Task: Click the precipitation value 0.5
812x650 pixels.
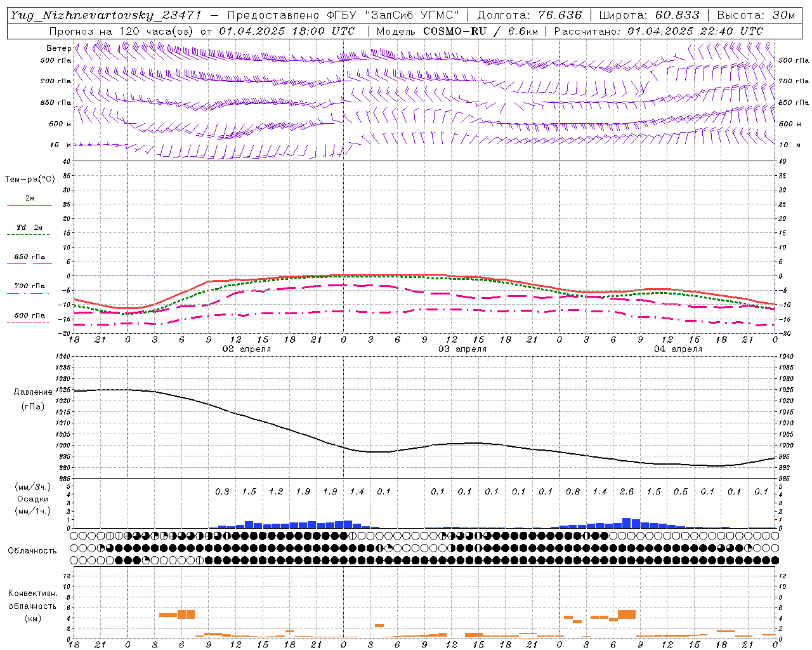Action: coord(681,492)
